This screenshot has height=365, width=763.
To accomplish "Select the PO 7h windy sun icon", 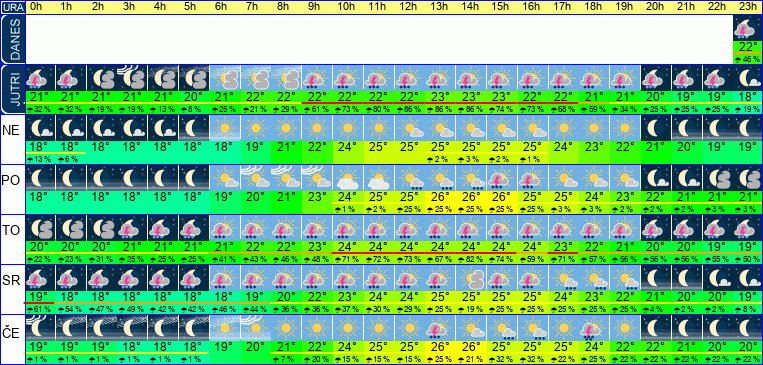I will point(255,177).
